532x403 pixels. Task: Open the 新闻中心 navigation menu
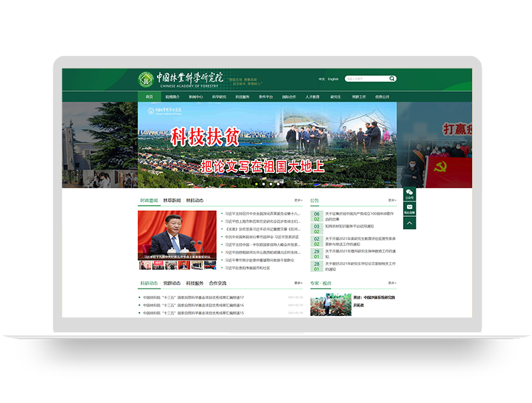pos(198,95)
